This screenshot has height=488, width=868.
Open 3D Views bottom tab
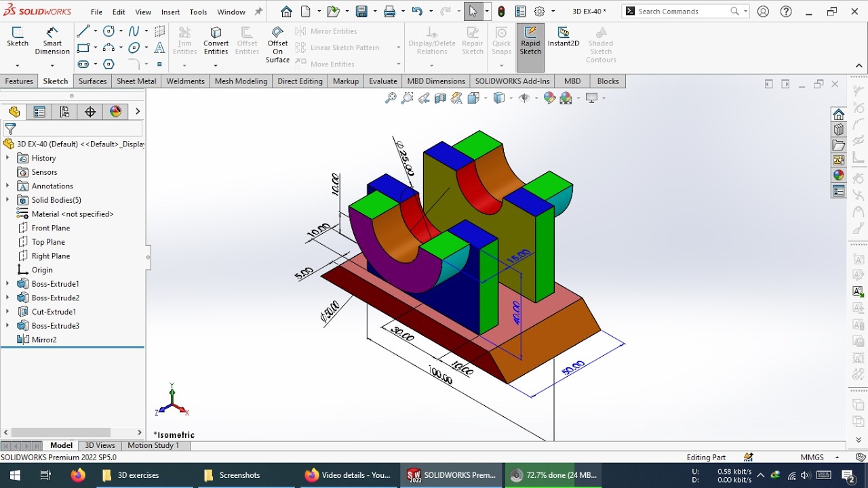(100, 445)
